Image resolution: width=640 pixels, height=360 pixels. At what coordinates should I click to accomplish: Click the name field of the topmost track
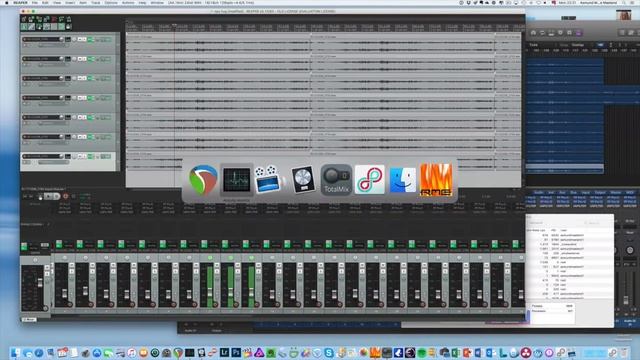coord(42,39)
